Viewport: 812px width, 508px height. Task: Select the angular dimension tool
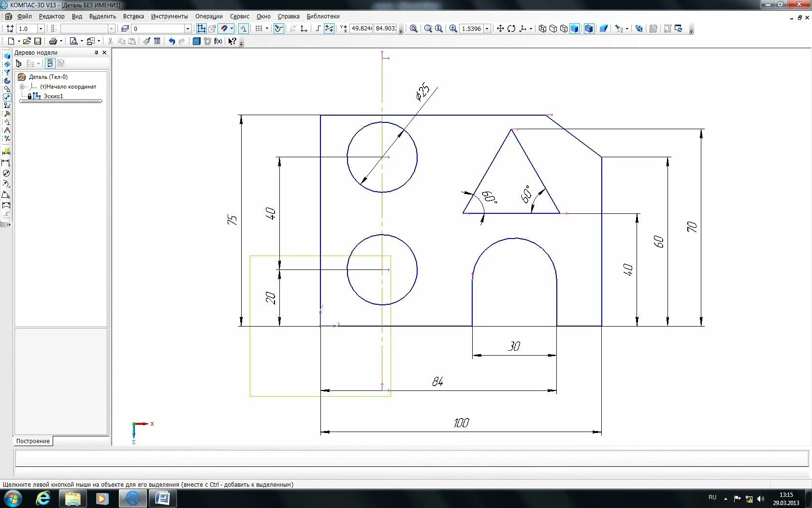coord(6,194)
